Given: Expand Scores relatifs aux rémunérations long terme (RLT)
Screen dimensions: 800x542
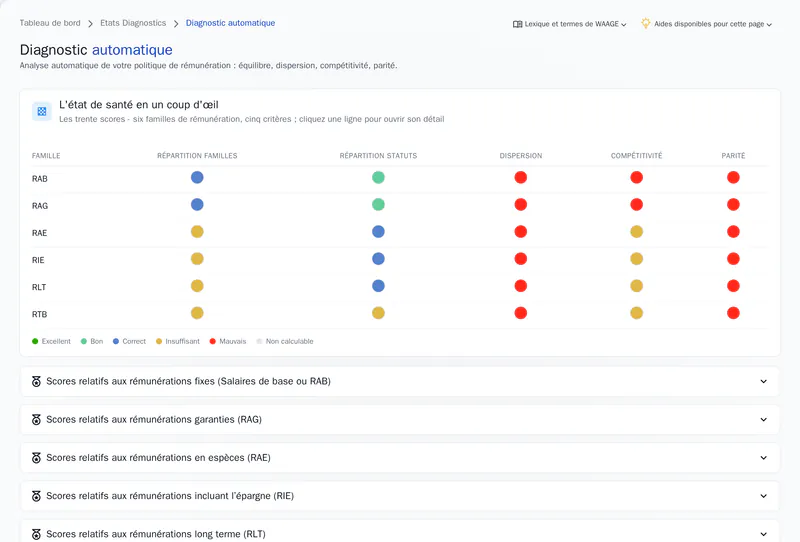Looking at the screenshot, I should [x=399, y=531].
